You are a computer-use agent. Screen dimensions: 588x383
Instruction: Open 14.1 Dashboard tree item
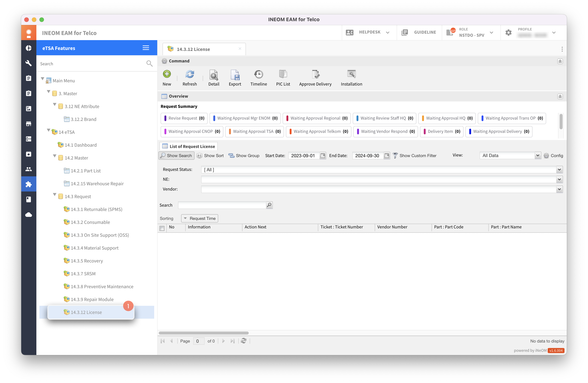(x=81, y=145)
